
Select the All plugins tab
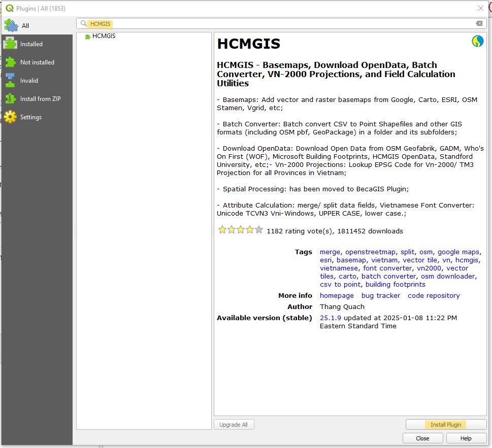(25, 25)
